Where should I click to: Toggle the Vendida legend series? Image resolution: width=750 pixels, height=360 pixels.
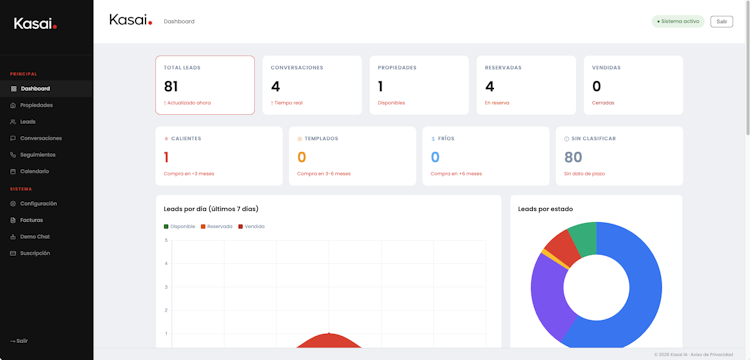[251, 227]
